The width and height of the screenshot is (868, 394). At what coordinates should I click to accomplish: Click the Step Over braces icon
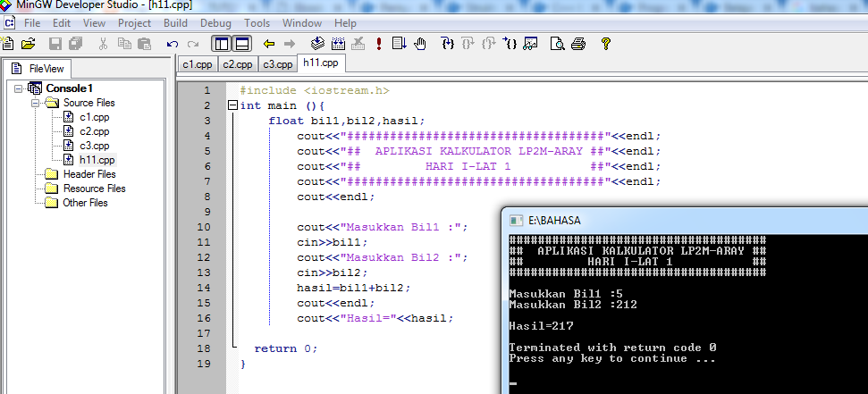468,43
